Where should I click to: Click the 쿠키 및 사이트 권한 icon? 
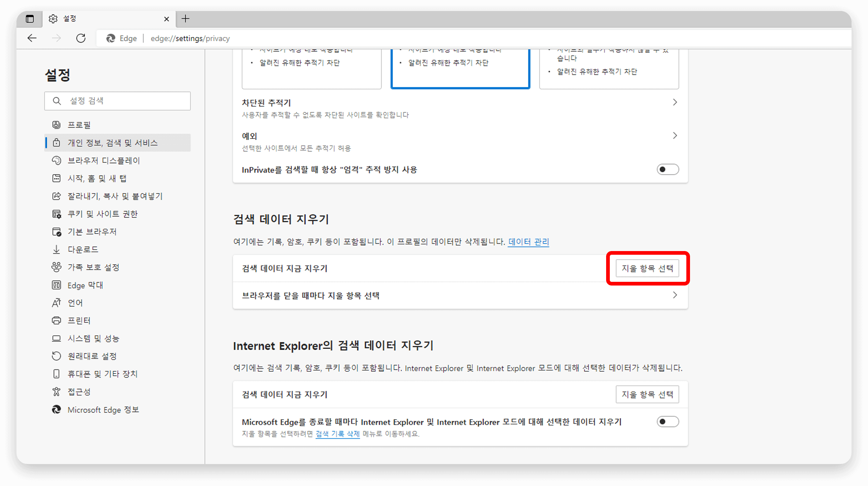(56, 214)
